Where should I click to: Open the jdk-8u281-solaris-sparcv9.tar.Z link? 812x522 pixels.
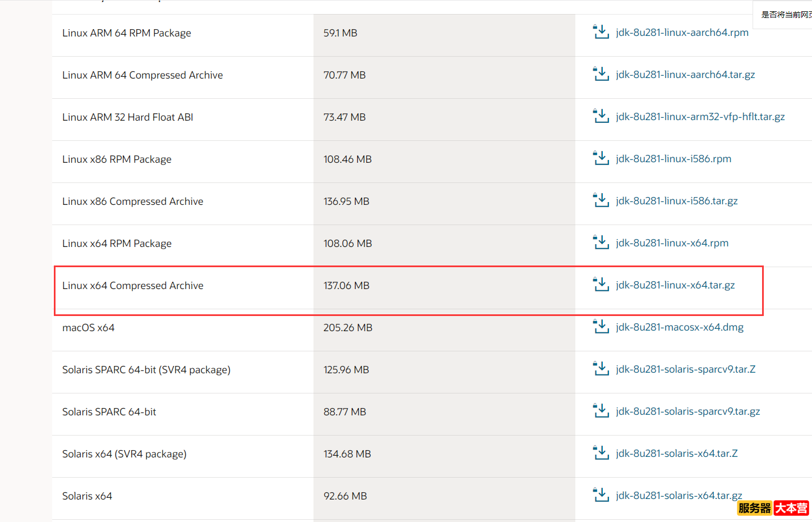tap(686, 369)
